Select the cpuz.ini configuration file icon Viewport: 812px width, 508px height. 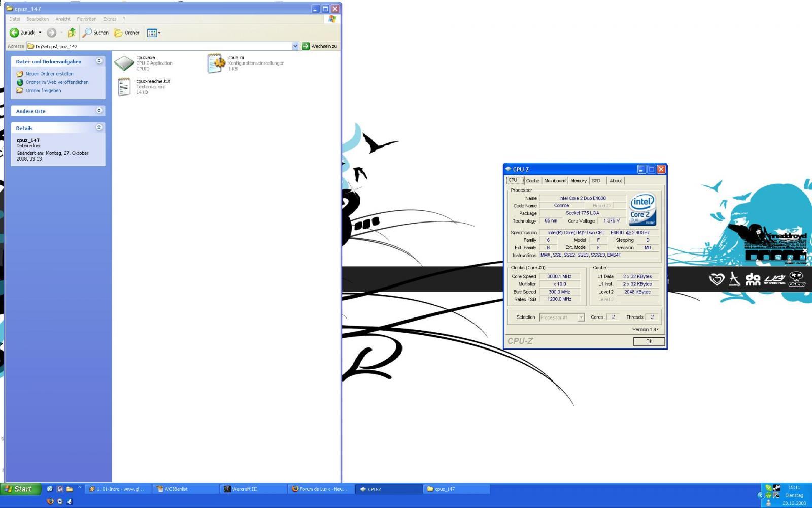[x=216, y=63]
